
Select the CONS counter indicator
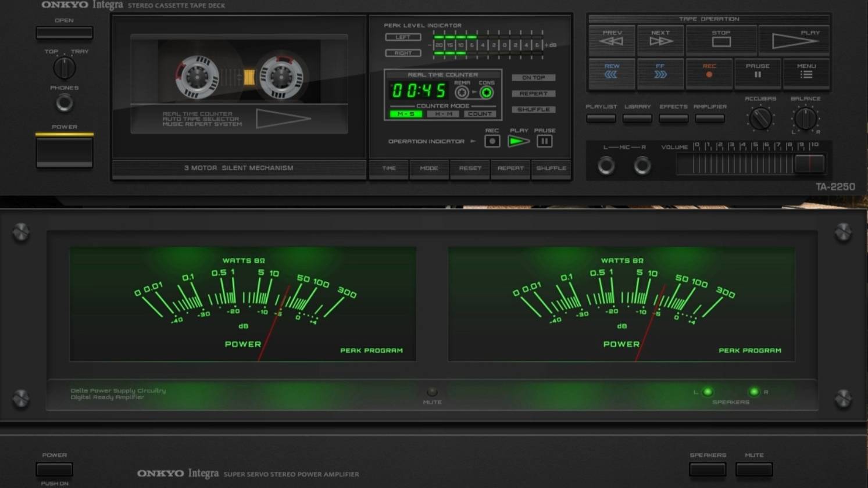(487, 92)
